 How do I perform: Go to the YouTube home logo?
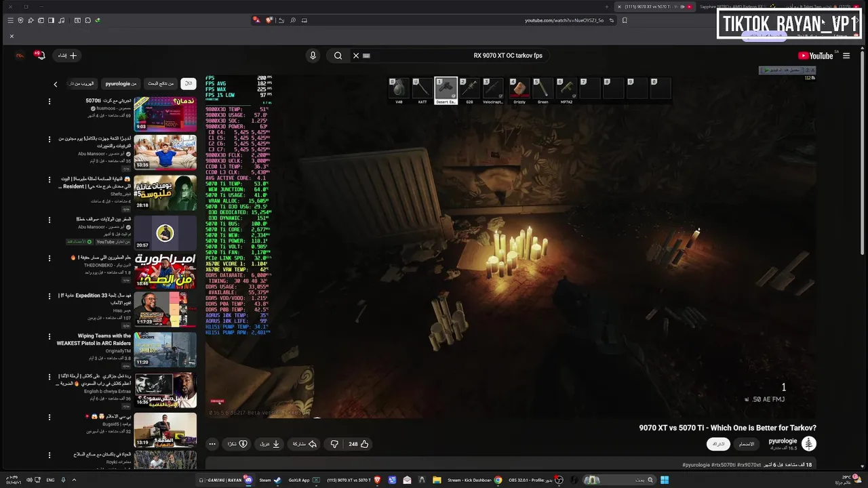[816, 56]
